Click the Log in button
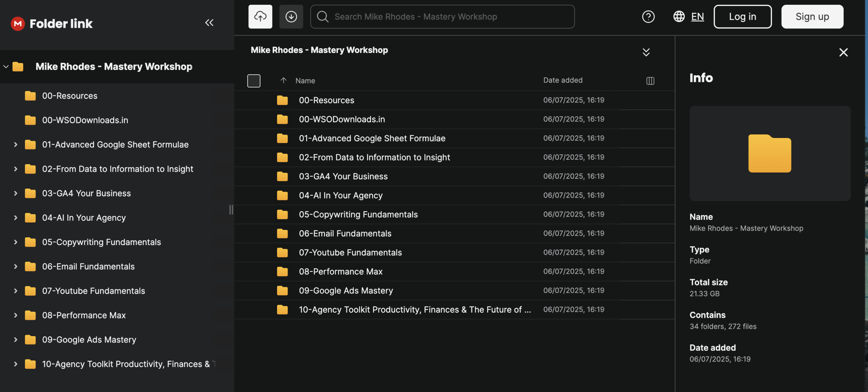Screen dimensions: 868x392 point(743,17)
